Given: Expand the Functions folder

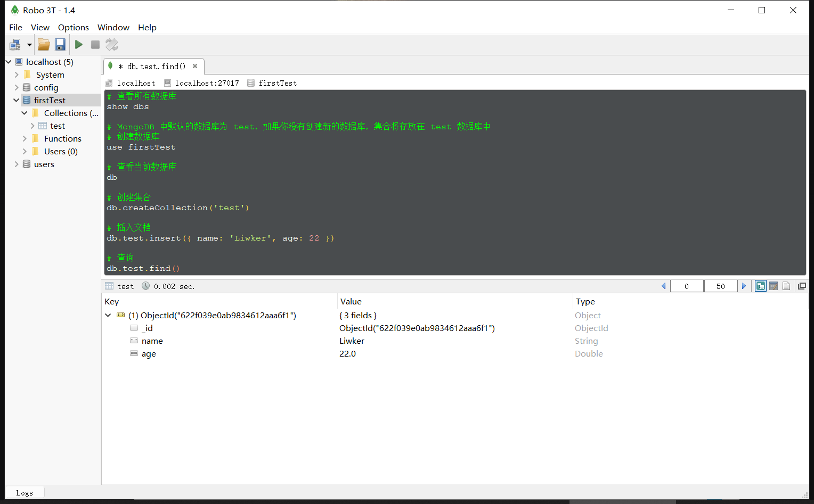Looking at the screenshot, I should pos(25,138).
